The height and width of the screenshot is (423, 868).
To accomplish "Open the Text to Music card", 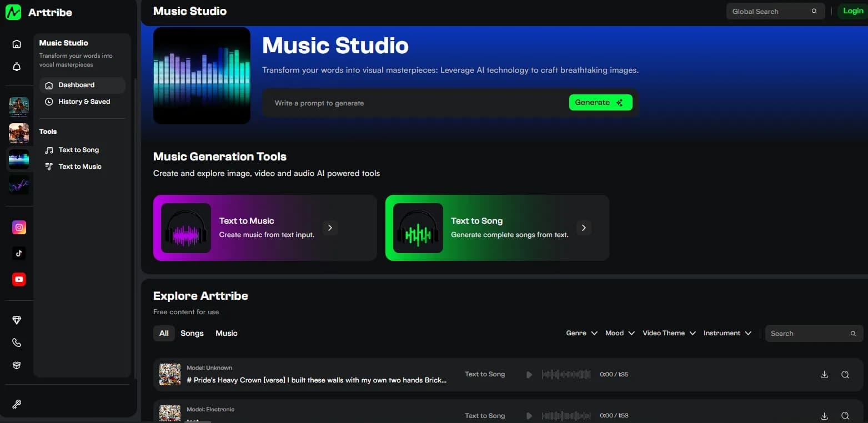I will coord(265,228).
